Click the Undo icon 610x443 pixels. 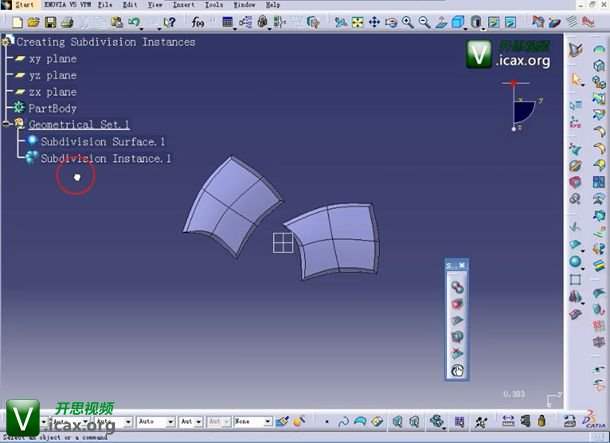133,22
